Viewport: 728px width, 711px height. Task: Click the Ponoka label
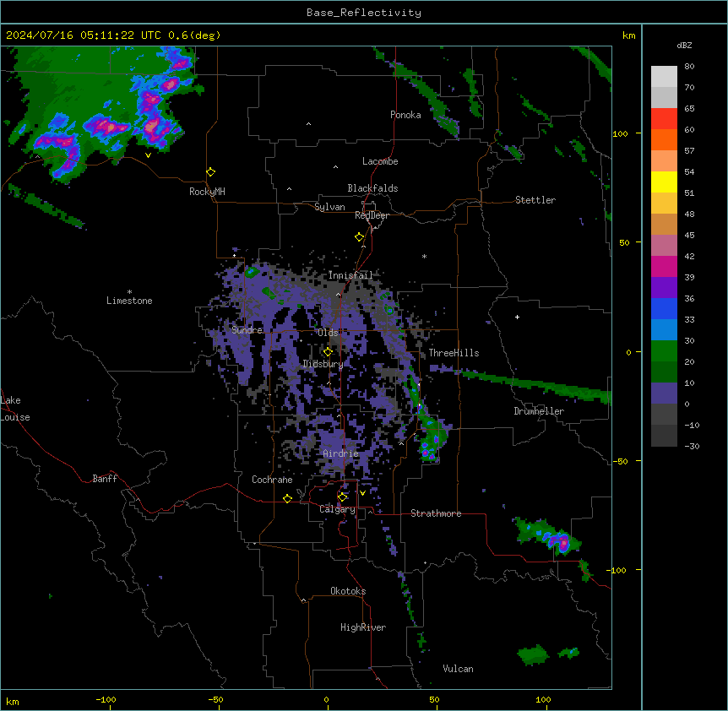coord(405,115)
